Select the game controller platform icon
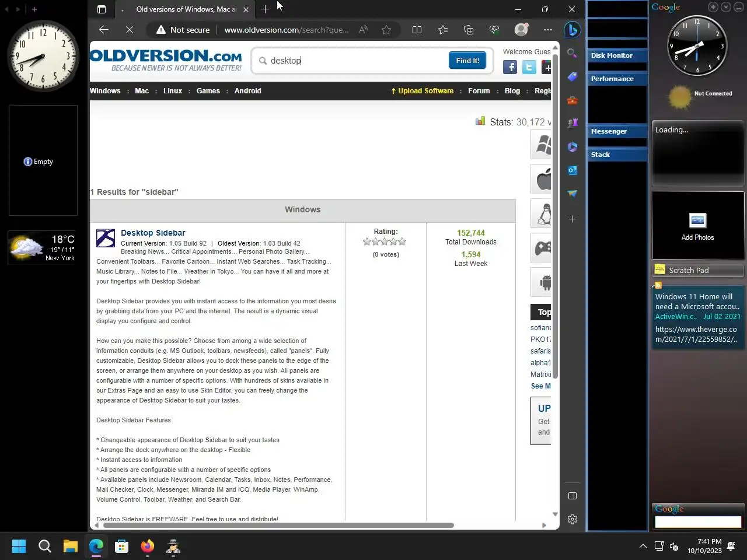The width and height of the screenshot is (747, 560). pyautogui.click(x=541, y=248)
